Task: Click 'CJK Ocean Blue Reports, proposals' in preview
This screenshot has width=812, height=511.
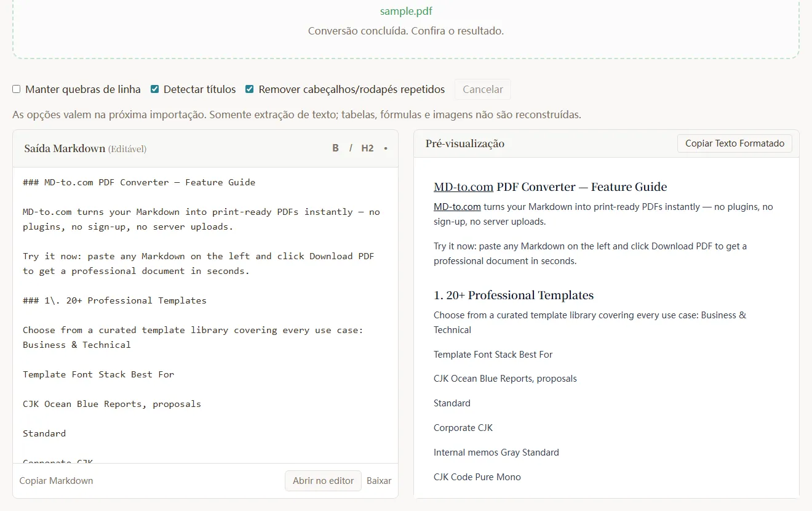Action: [505, 379]
